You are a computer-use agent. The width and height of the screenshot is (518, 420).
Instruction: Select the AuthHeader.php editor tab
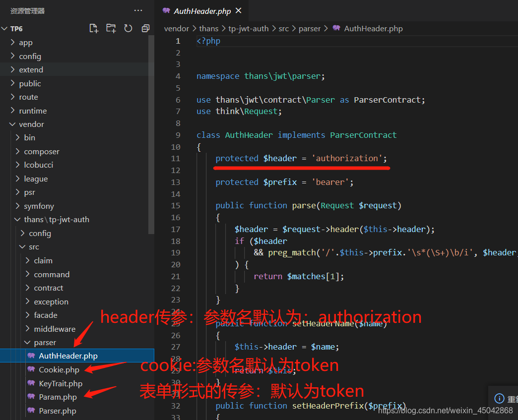202,11
